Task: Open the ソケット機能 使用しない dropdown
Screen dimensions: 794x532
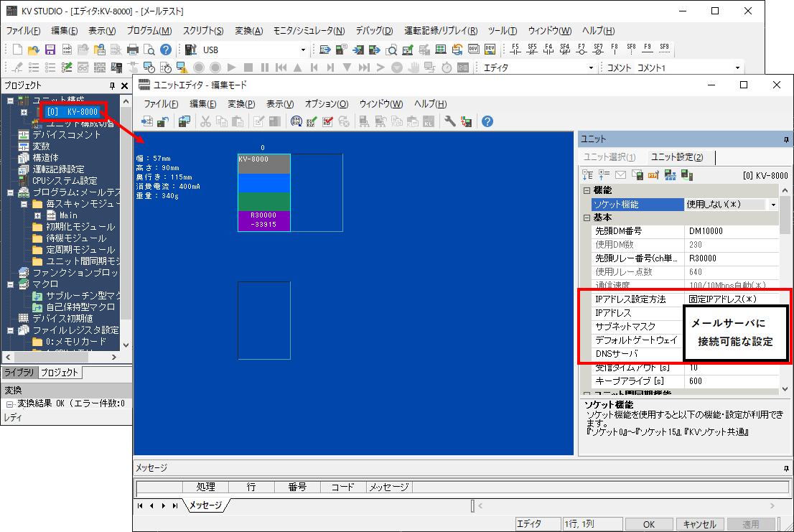Action: (x=772, y=205)
